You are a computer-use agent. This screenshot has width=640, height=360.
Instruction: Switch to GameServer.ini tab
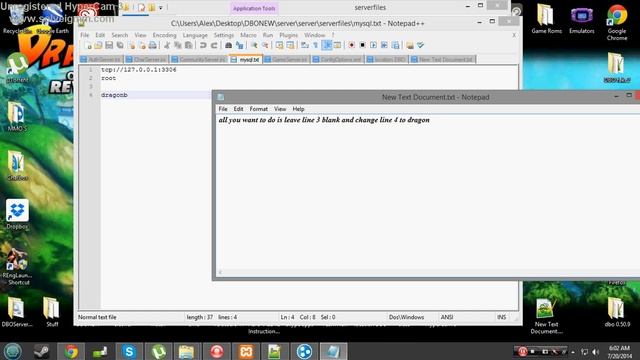pos(286,60)
